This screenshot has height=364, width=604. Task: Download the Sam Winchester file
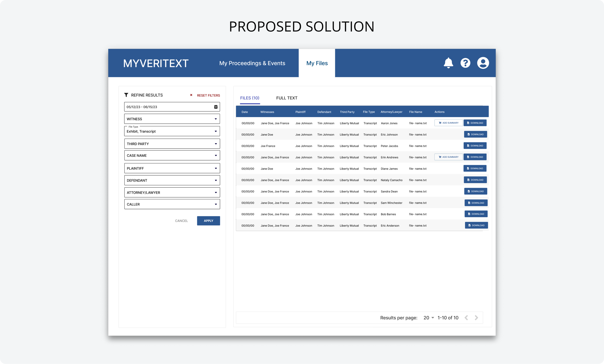476,203
